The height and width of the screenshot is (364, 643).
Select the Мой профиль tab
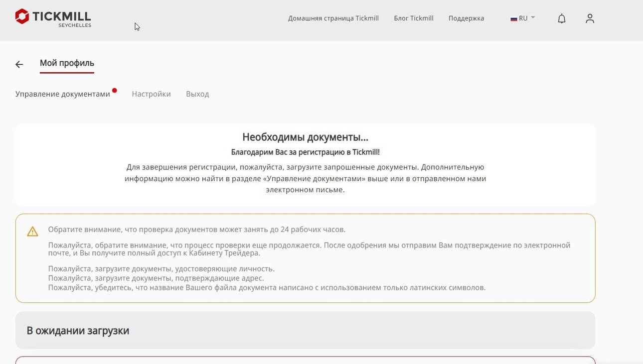[67, 63]
